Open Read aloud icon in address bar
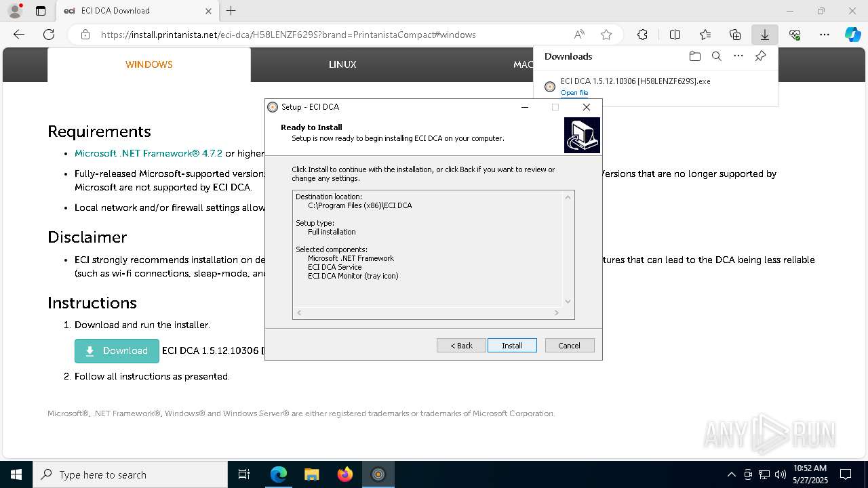Screen dimensions: 868x488 (579, 35)
